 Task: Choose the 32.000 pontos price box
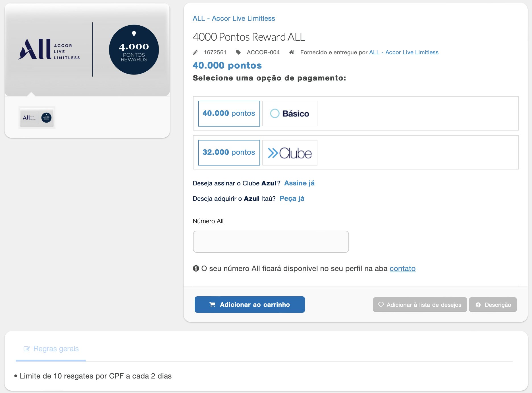(229, 153)
